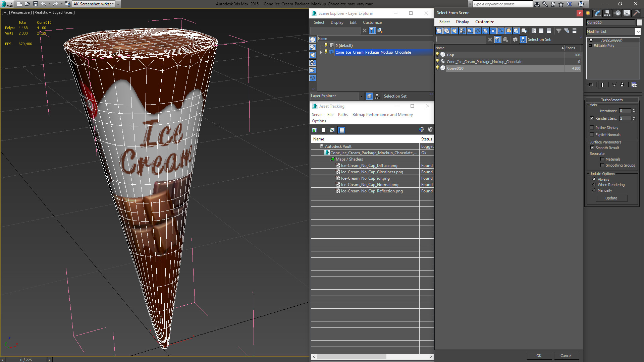Open Customize menu in Select From Scene
Screen dimensions: 644x362
484,22
